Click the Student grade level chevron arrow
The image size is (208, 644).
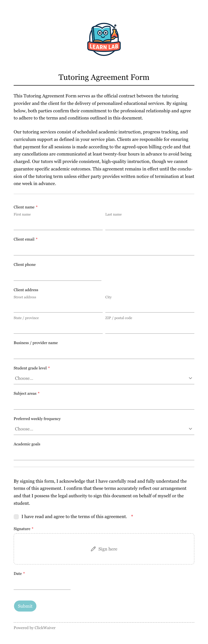coord(190,378)
